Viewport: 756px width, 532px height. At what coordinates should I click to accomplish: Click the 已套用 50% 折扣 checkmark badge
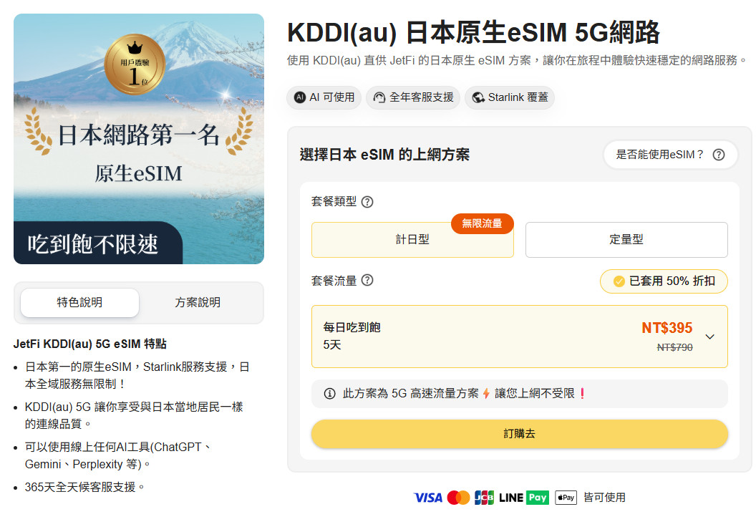pos(619,281)
